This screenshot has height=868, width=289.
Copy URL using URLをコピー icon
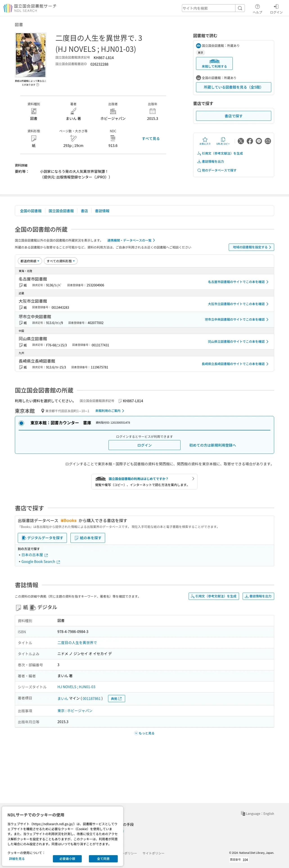(223, 141)
